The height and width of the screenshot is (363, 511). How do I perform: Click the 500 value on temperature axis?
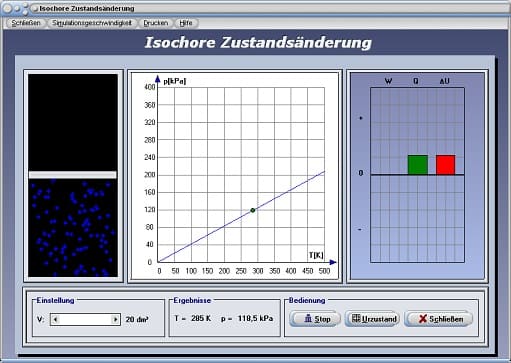(x=324, y=271)
